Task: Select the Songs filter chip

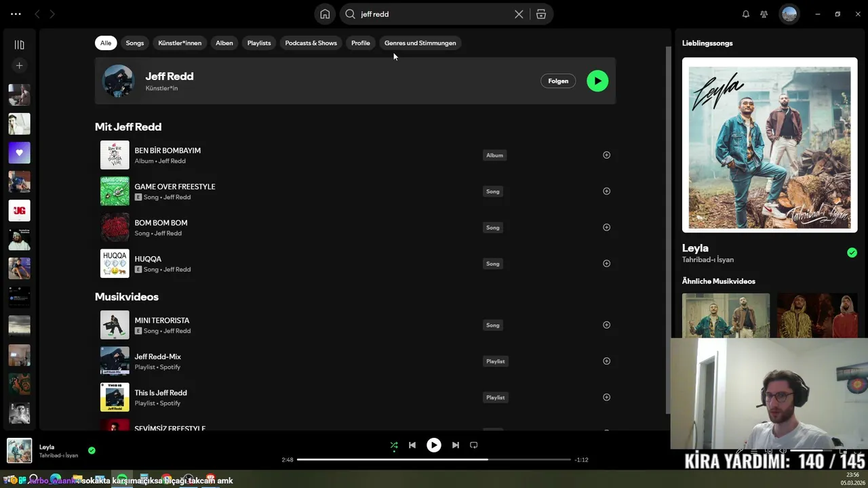Action: click(135, 43)
